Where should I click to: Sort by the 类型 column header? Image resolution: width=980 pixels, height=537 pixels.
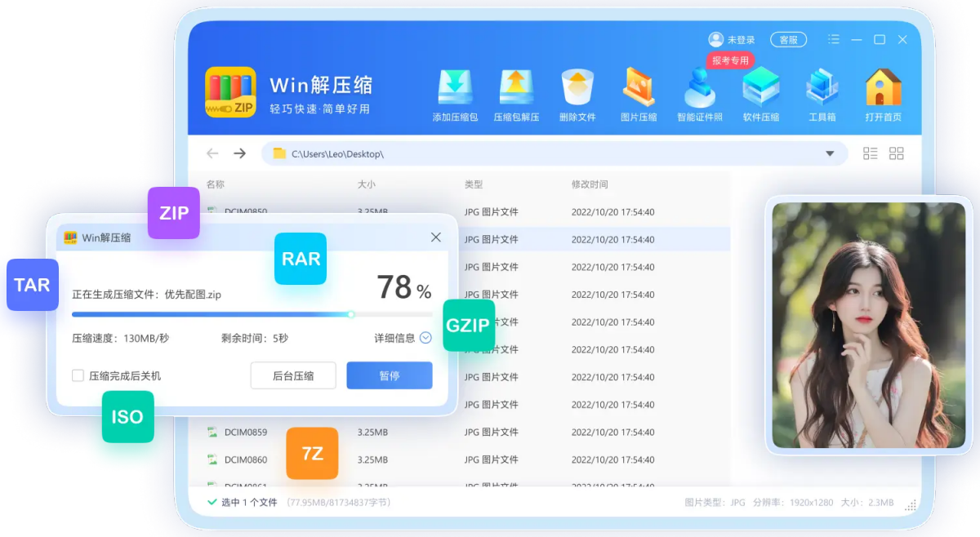474,184
